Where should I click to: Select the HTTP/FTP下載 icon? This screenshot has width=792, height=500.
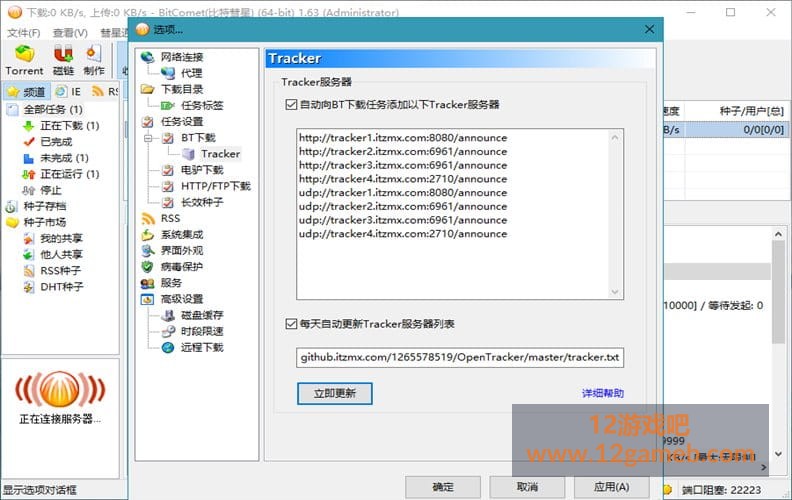tap(167, 186)
